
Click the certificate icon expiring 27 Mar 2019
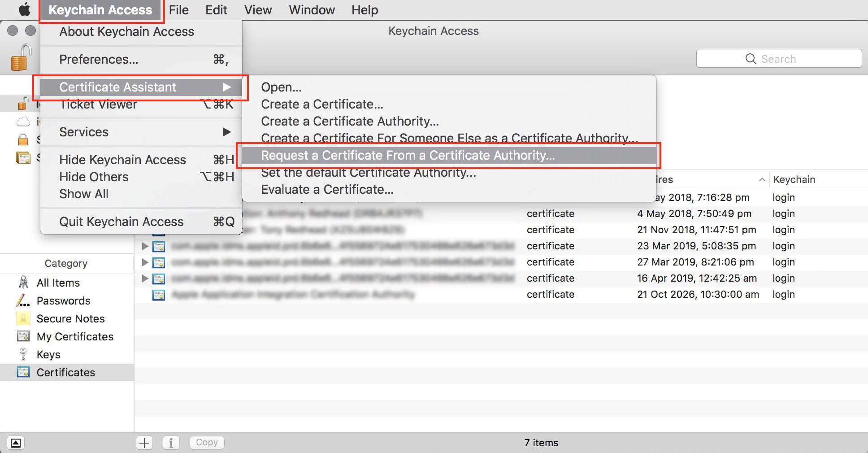[159, 262]
